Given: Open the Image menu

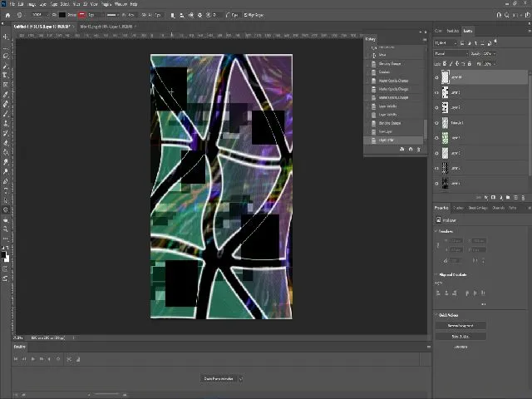Looking at the screenshot, I should click(x=32, y=4).
